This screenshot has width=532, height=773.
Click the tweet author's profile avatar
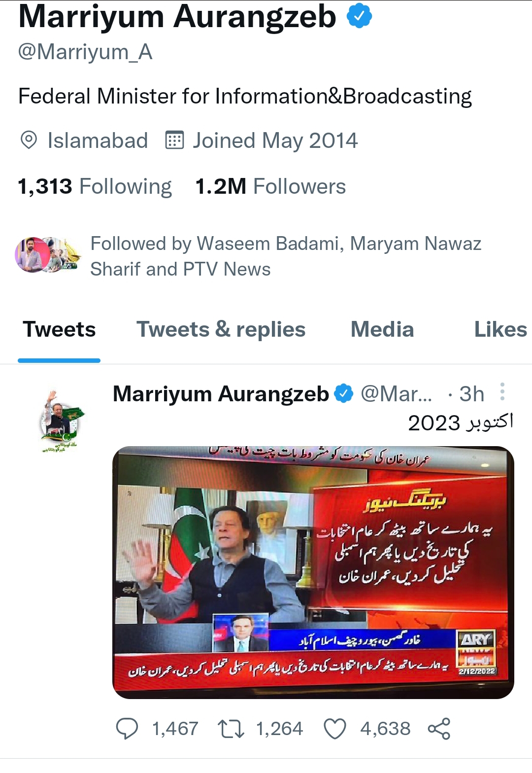tap(62, 419)
